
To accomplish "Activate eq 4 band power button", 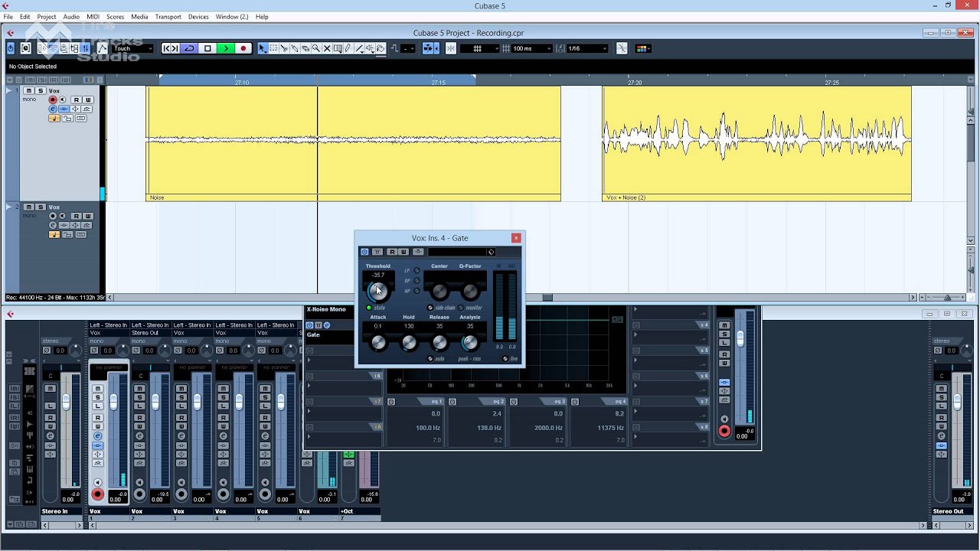I will [575, 402].
